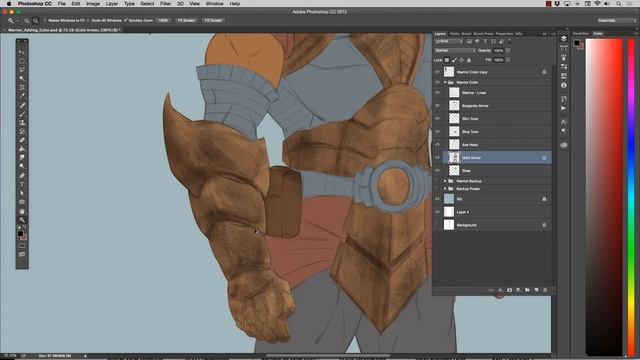Toggle Quick Mask mode in toolbox

[22, 246]
